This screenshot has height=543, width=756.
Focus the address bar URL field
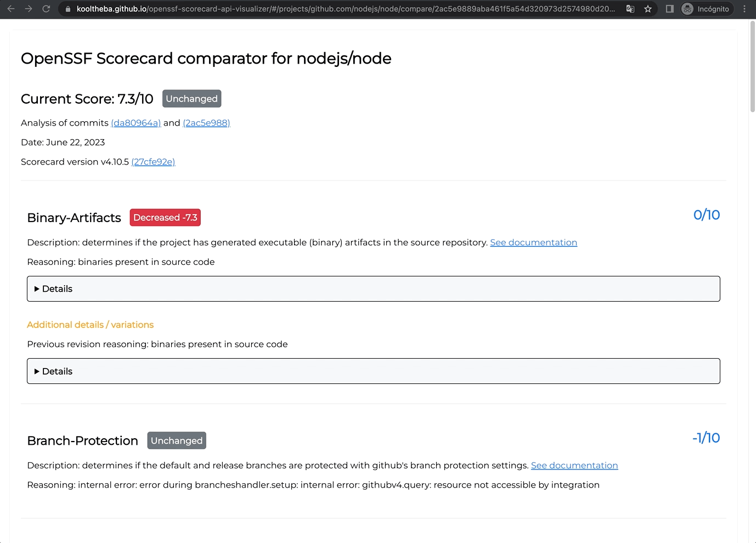(346, 9)
